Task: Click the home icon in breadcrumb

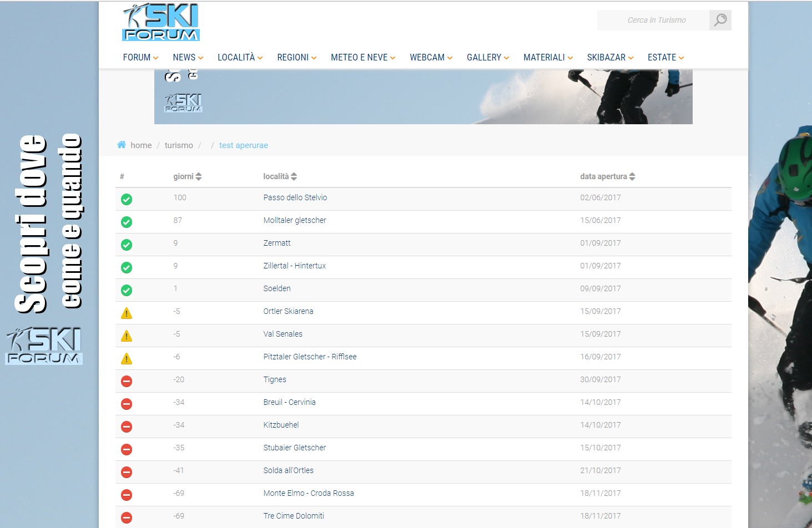Action: (x=122, y=145)
